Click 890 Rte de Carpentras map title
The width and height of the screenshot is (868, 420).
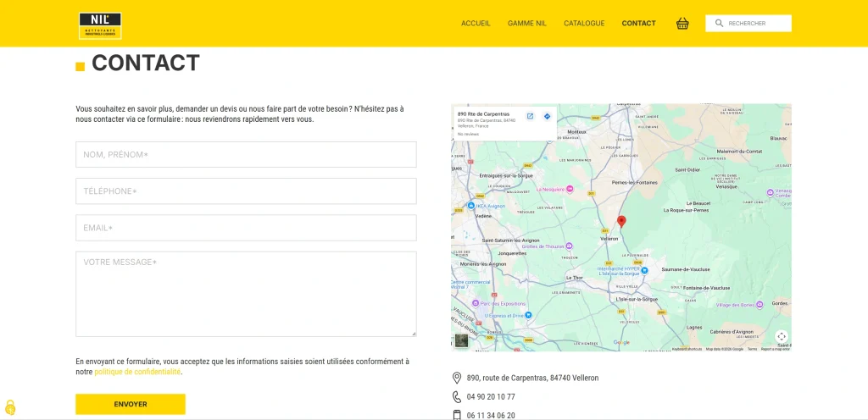[x=482, y=113]
